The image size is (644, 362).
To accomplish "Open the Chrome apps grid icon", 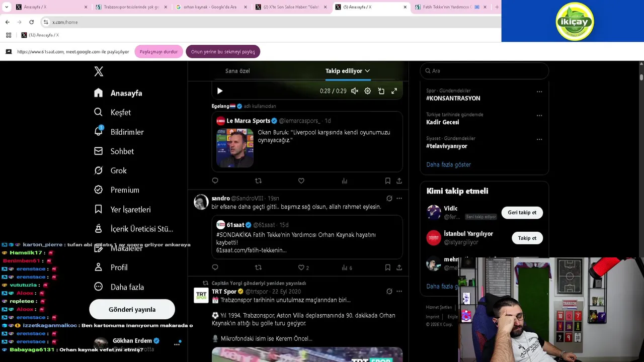I will 9,35.
